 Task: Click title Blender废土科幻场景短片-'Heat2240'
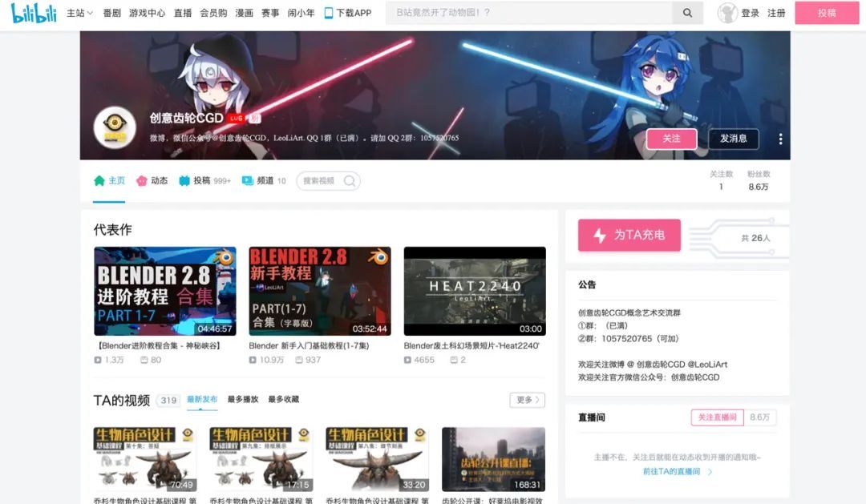tap(471, 345)
